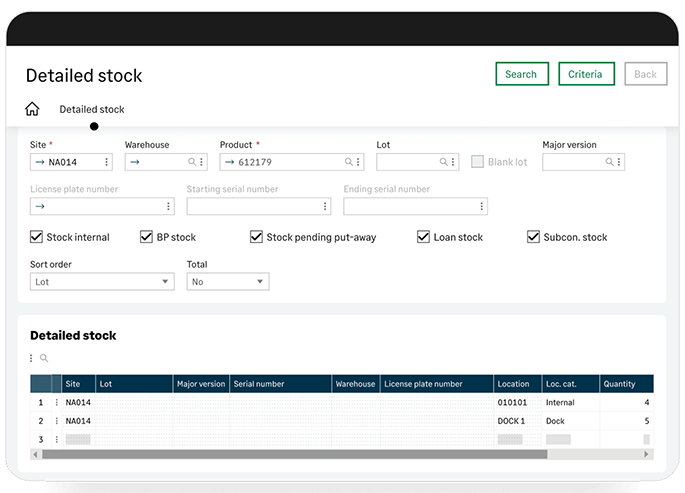Click Lot field lookup magnifier
The height and width of the screenshot is (493, 685).
tap(443, 162)
